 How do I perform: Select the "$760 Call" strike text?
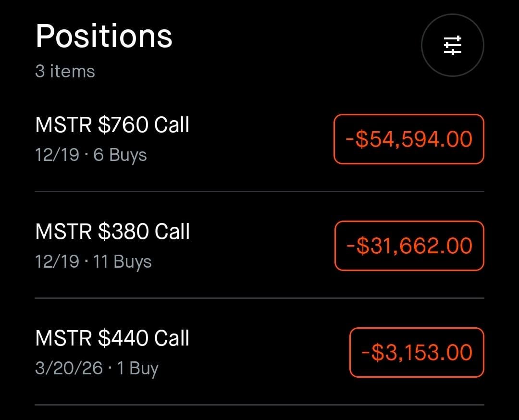pos(144,125)
